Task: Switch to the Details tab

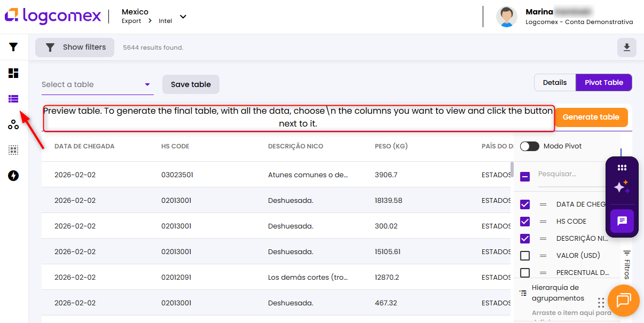Action: pos(555,83)
